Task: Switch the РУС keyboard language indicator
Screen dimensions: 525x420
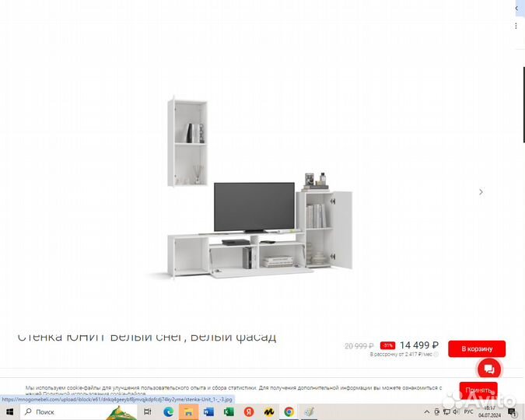Action: (x=469, y=411)
